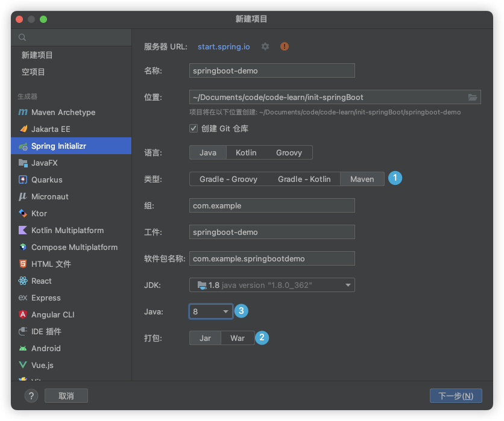Image resolution: width=504 pixels, height=421 pixels.
Task: Select New Project in sidebar
Action: coord(37,55)
